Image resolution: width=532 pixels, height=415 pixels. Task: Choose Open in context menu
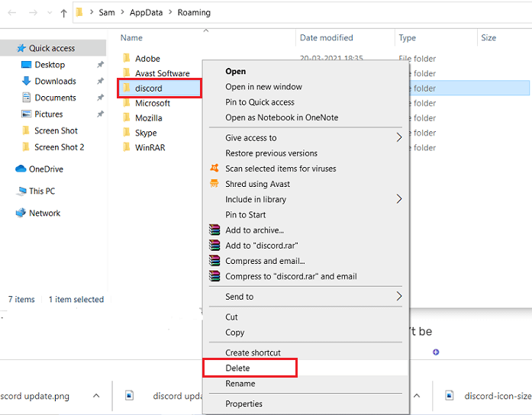point(235,72)
